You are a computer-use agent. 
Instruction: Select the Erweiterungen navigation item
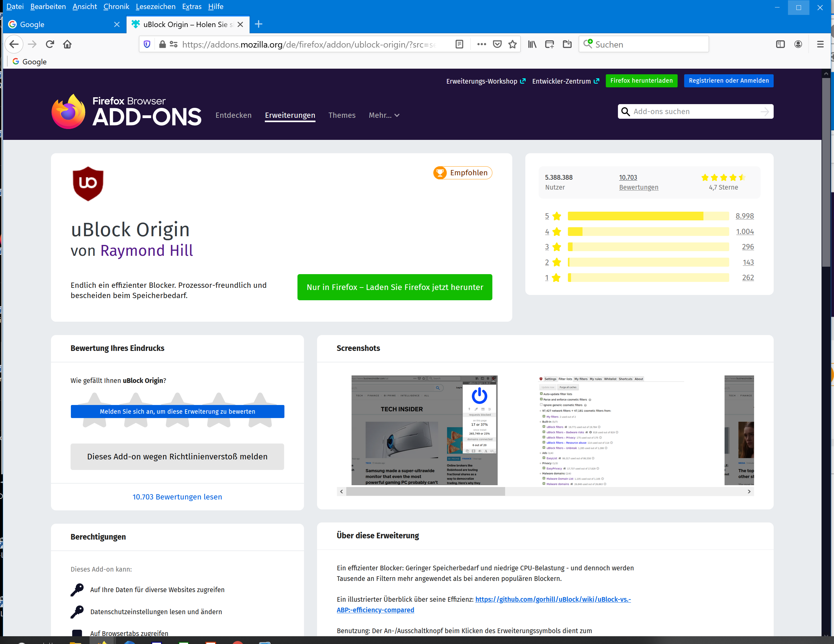290,115
